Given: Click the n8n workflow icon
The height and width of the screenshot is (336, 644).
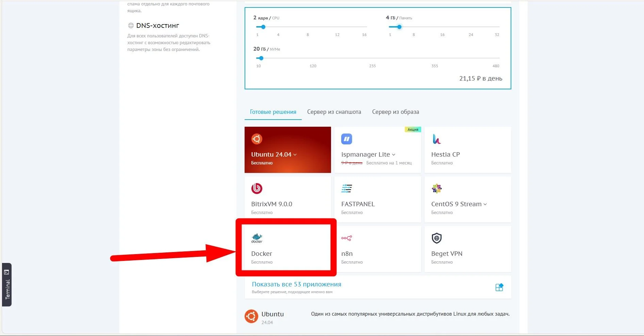Looking at the screenshot, I should click(346, 238).
